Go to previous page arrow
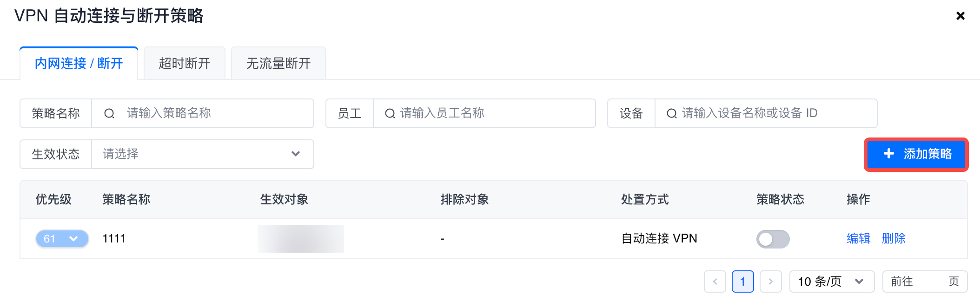 (x=715, y=281)
